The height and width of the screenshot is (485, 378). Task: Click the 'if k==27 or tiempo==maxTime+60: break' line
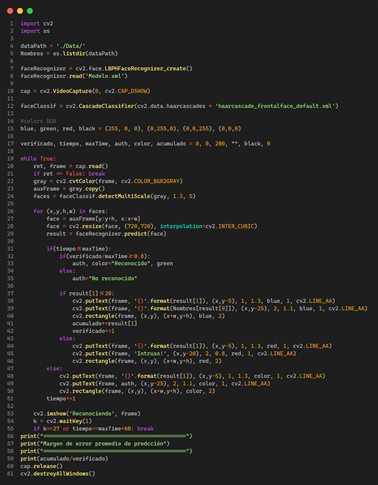pos(93,429)
